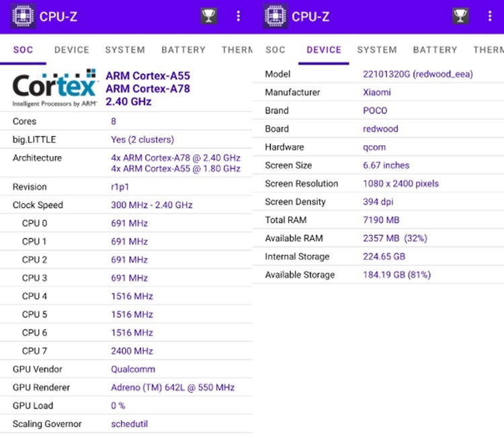The height and width of the screenshot is (438, 504).
Task: Tap the 'CPU-Z' title in right screen
Action: pos(310,16)
